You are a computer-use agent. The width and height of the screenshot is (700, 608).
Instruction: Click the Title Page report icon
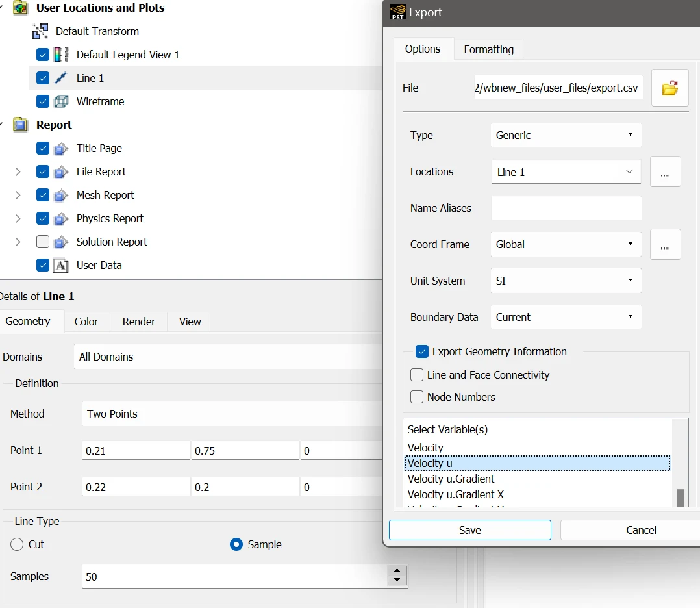point(61,148)
